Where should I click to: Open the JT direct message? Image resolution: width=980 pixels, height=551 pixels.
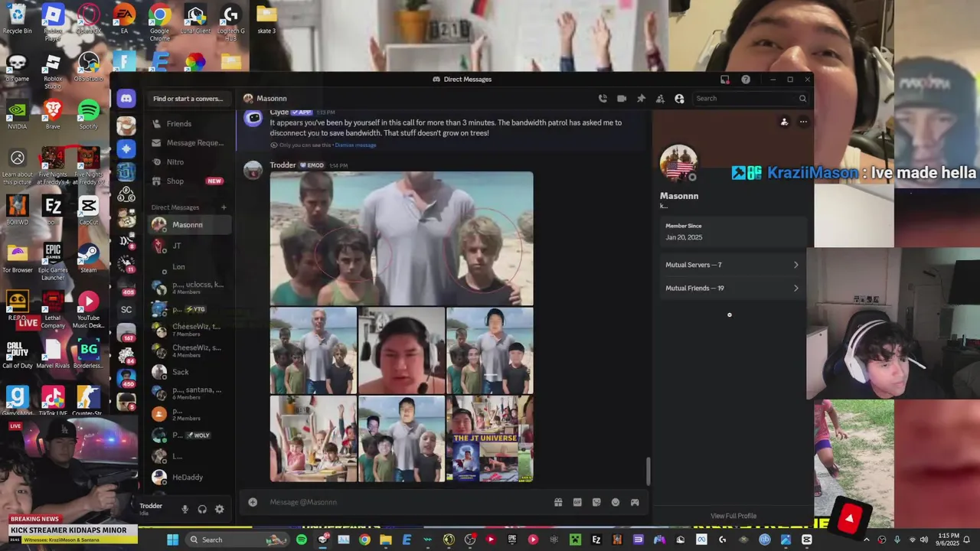click(x=188, y=246)
